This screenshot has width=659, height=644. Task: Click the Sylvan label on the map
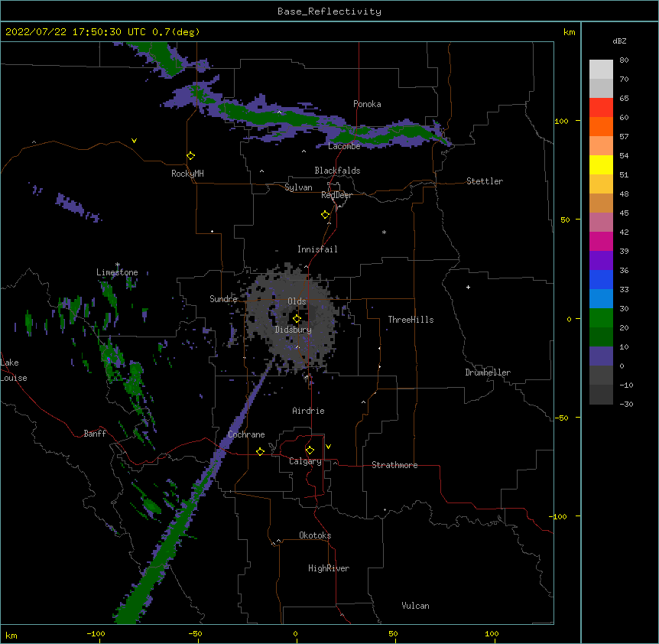(298, 187)
